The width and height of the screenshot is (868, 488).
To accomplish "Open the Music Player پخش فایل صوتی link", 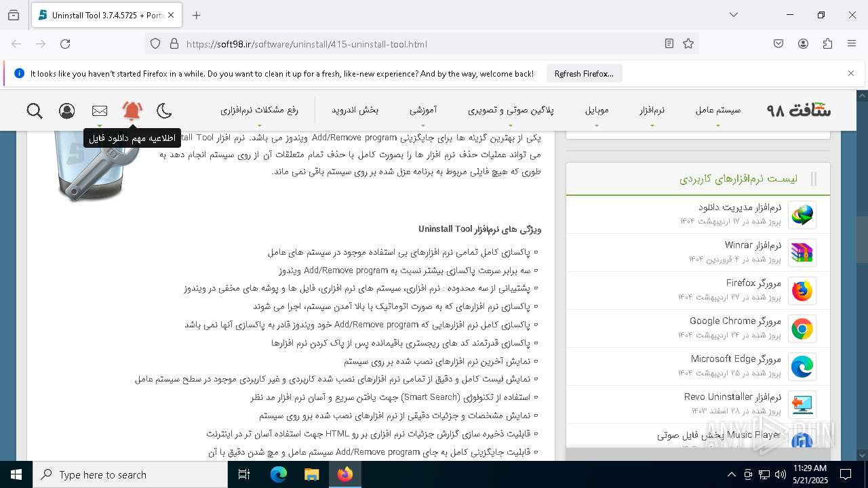I will click(x=719, y=435).
